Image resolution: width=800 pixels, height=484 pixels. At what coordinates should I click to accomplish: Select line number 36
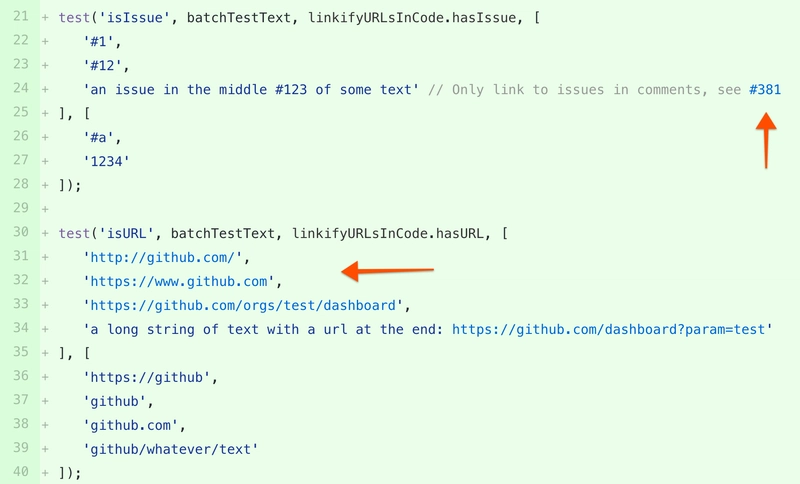click(20, 377)
